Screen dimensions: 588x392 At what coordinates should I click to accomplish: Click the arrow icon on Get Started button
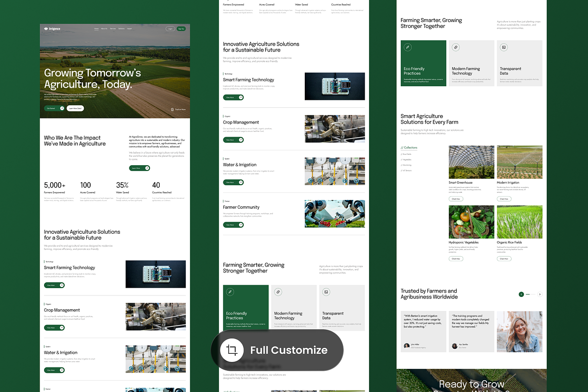click(x=62, y=108)
